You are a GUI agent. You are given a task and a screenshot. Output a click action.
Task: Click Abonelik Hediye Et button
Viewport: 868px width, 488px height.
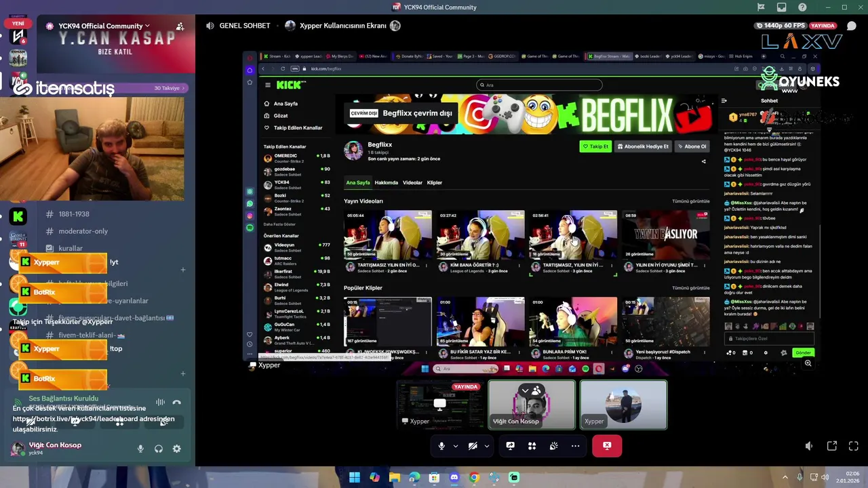643,146
